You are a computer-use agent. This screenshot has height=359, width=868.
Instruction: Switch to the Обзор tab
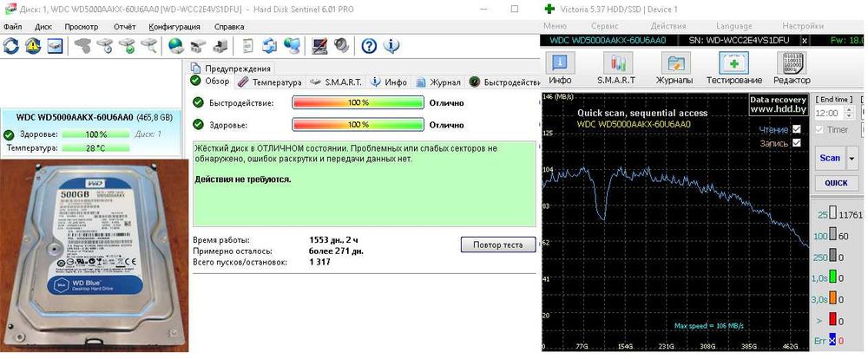[210, 82]
